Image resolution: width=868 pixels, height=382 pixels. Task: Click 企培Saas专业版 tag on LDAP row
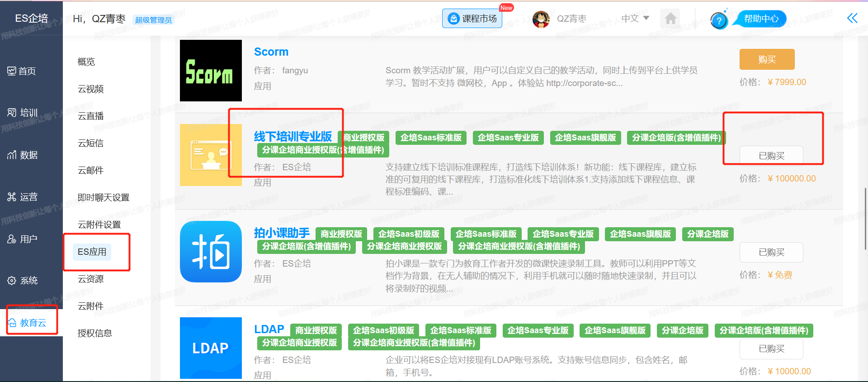(x=538, y=330)
